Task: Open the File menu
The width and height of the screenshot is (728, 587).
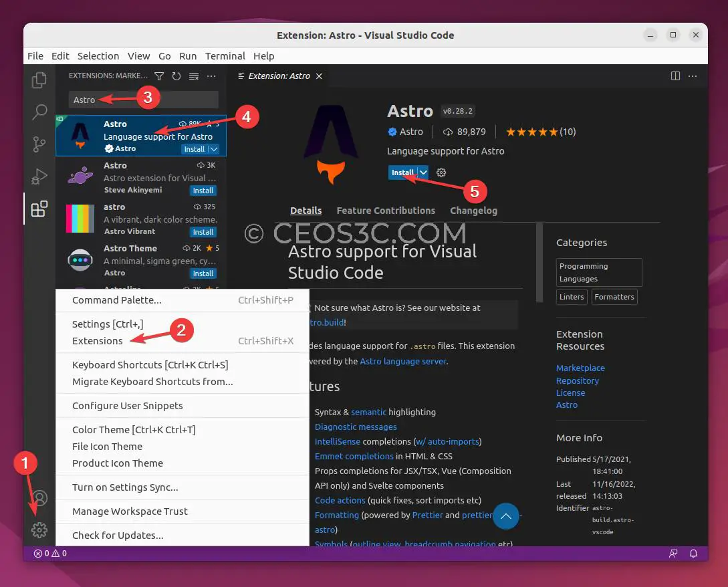Action: click(x=35, y=56)
